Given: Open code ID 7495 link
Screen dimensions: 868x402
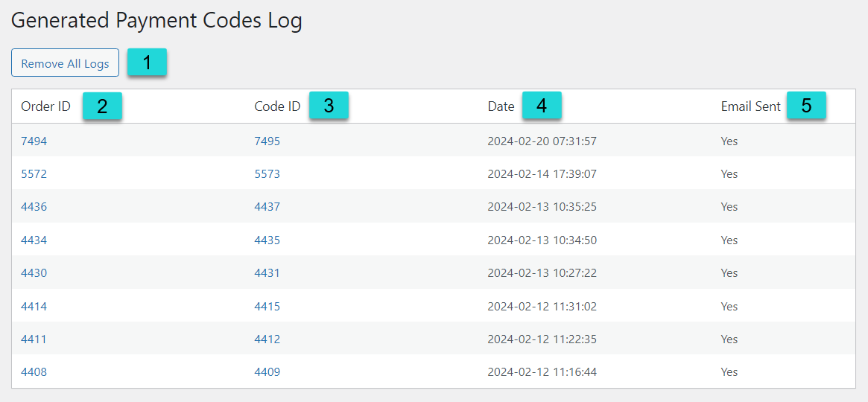Looking at the screenshot, I should tap(267, 141).
